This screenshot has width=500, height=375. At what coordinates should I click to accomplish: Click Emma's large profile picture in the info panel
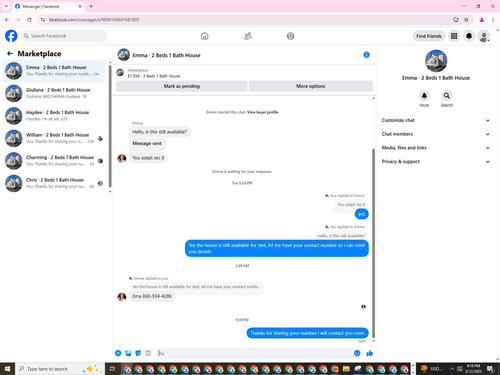click(x=436, y=61)
